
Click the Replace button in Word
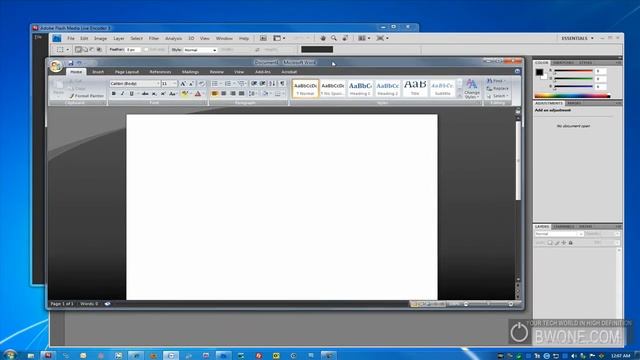pos(498,89)
